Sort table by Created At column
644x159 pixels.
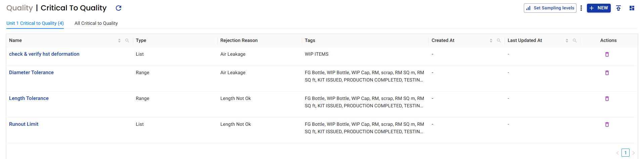click(491, 41)
